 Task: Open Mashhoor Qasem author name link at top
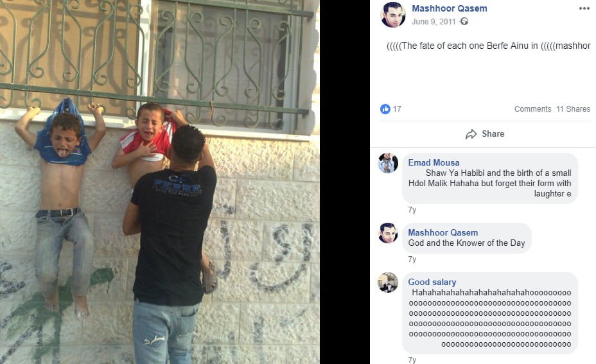[450, 8]
